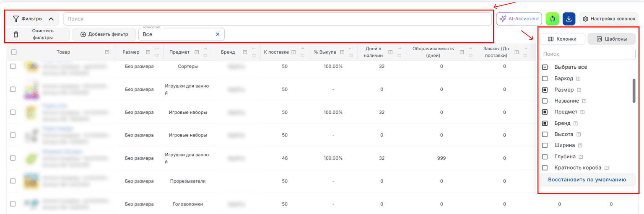Toggle the Выбрать всё checkbox
Viewport: 644px width, 214px height.
coord(545,67)
